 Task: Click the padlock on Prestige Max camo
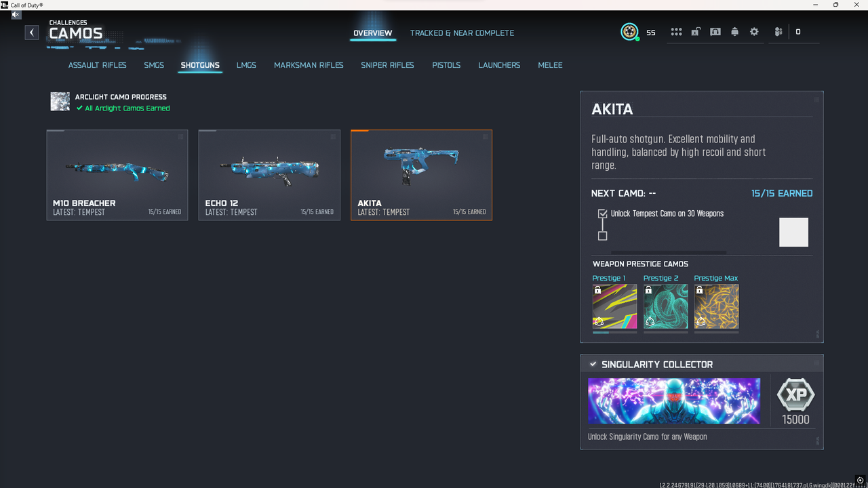coord(699,289)
